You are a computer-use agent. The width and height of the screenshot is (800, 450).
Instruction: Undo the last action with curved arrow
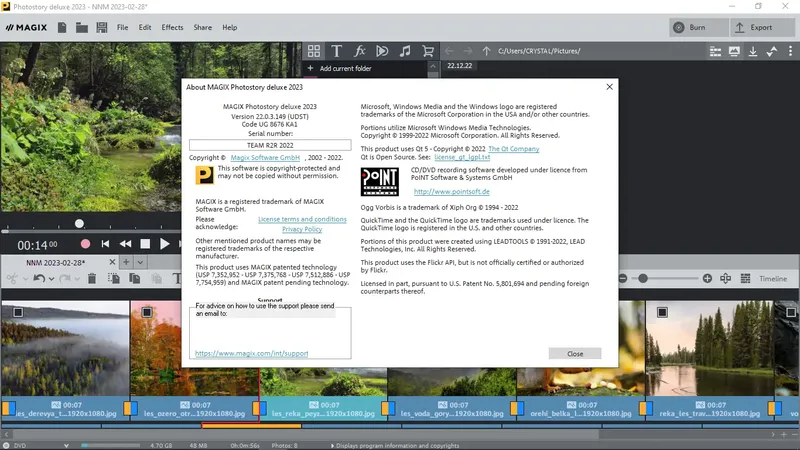pyautogui.click(x=39, y=279)
